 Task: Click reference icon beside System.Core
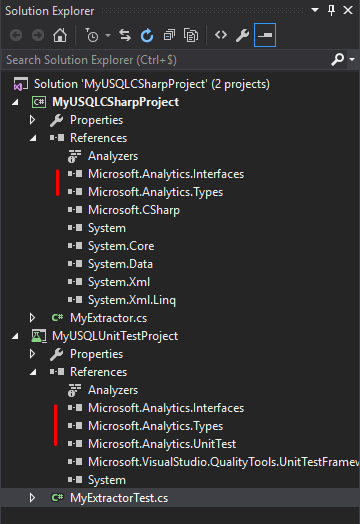75,246
